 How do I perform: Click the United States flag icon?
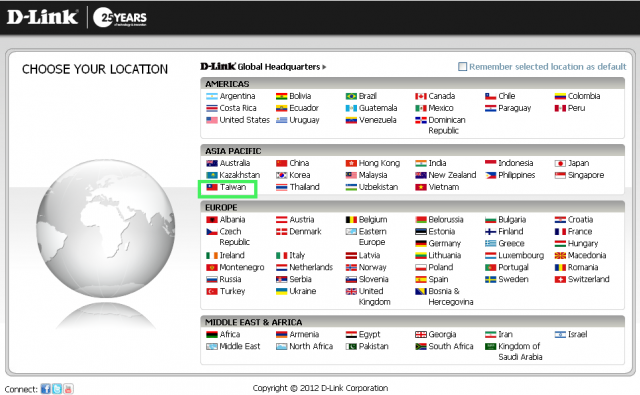[x=211, y=120]
